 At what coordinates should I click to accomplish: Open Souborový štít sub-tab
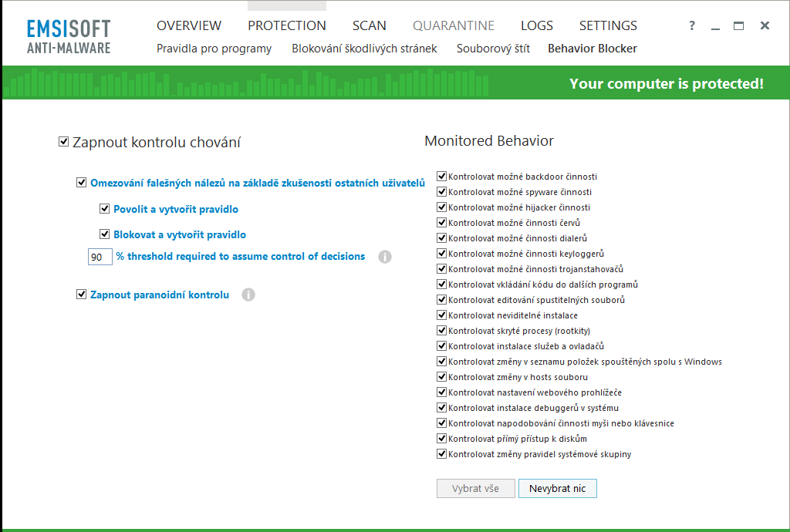493,49
